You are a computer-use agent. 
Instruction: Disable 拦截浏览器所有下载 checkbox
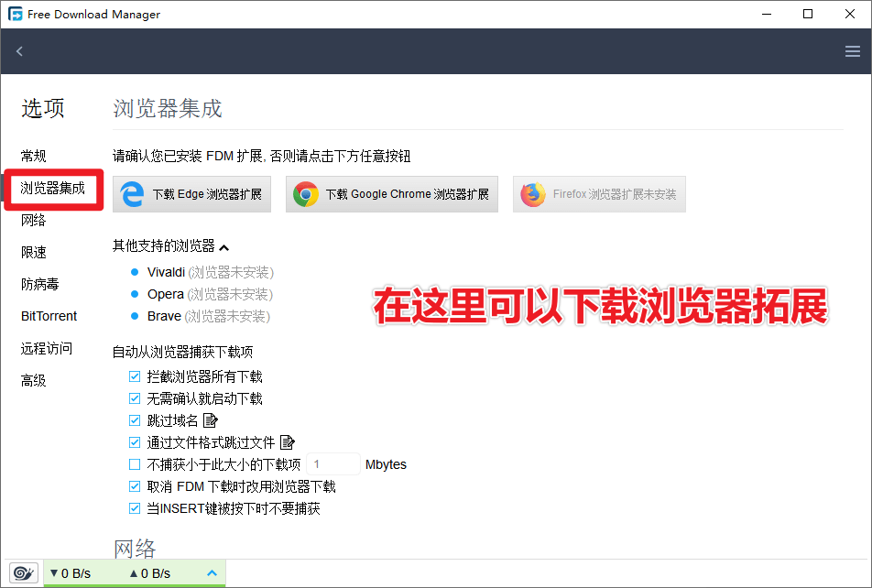134,376
